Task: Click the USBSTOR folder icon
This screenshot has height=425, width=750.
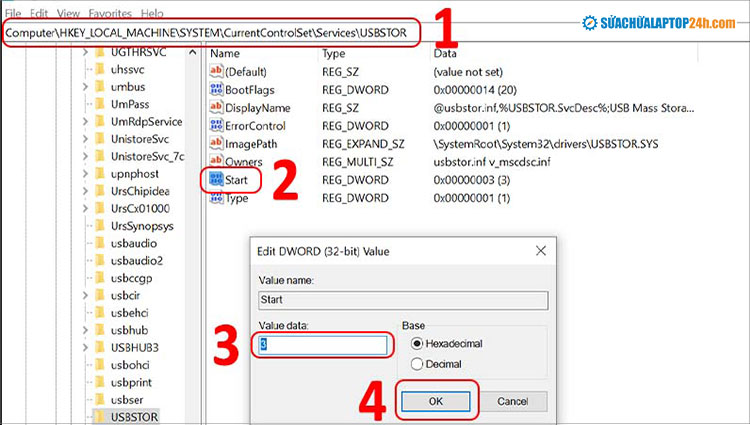Action: point(100,416)
